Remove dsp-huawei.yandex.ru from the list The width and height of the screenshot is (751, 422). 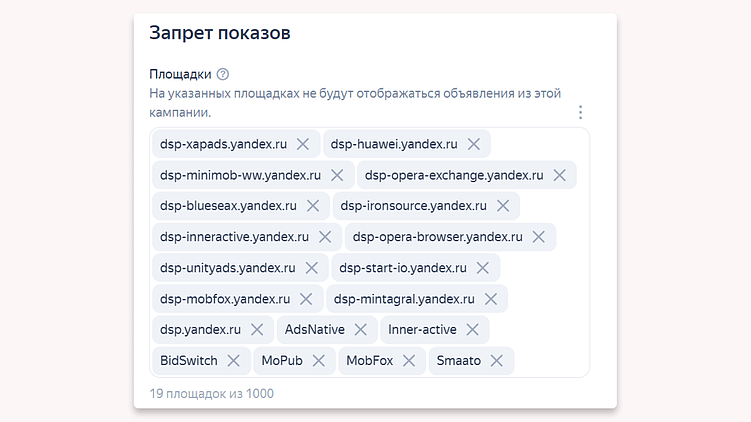pyautogui.click(x=474, y=144)
